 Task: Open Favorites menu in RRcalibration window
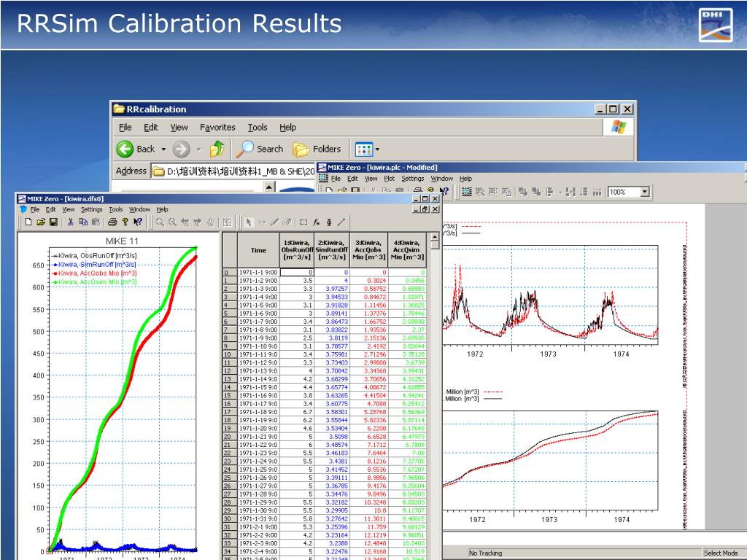click(217, 127)
